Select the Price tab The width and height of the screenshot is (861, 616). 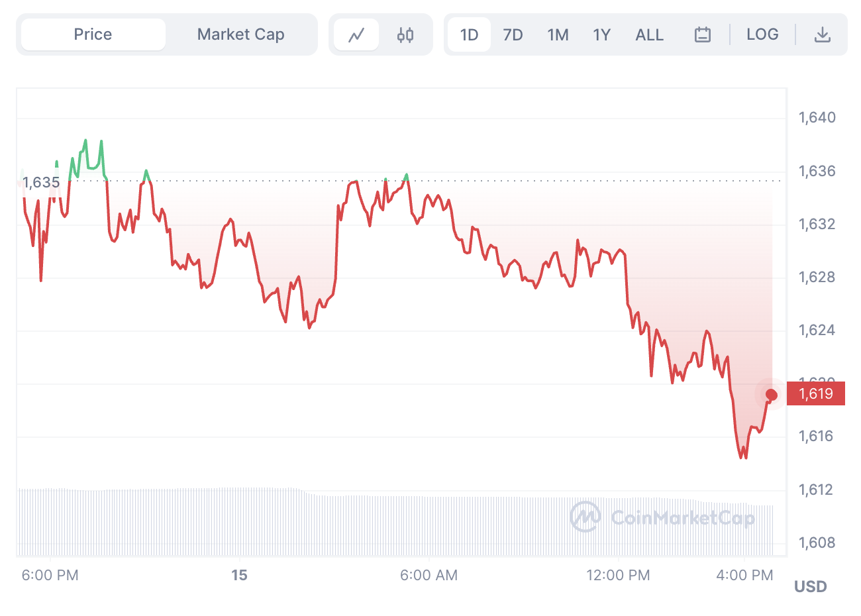[x=93, y=34]
